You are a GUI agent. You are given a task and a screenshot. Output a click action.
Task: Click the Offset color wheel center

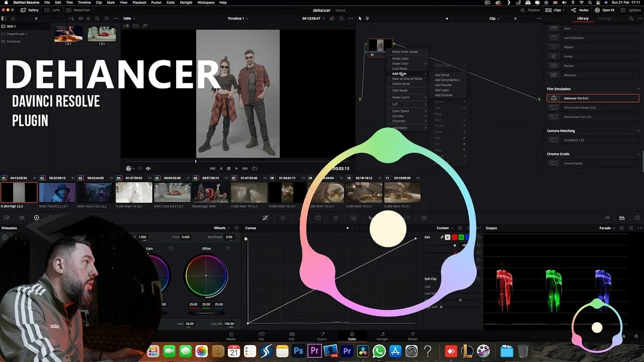tap(206, 276)
